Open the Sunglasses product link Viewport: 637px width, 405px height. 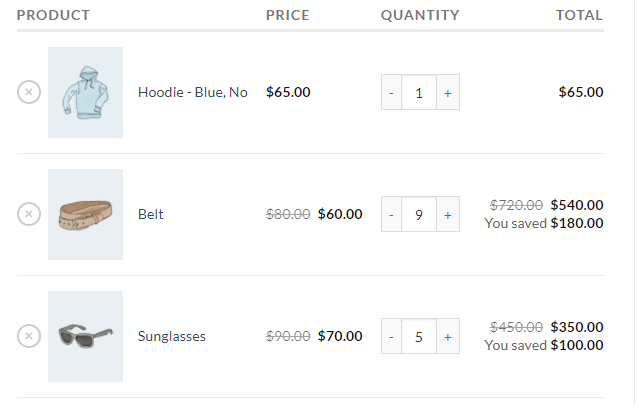tap(171, 336)
